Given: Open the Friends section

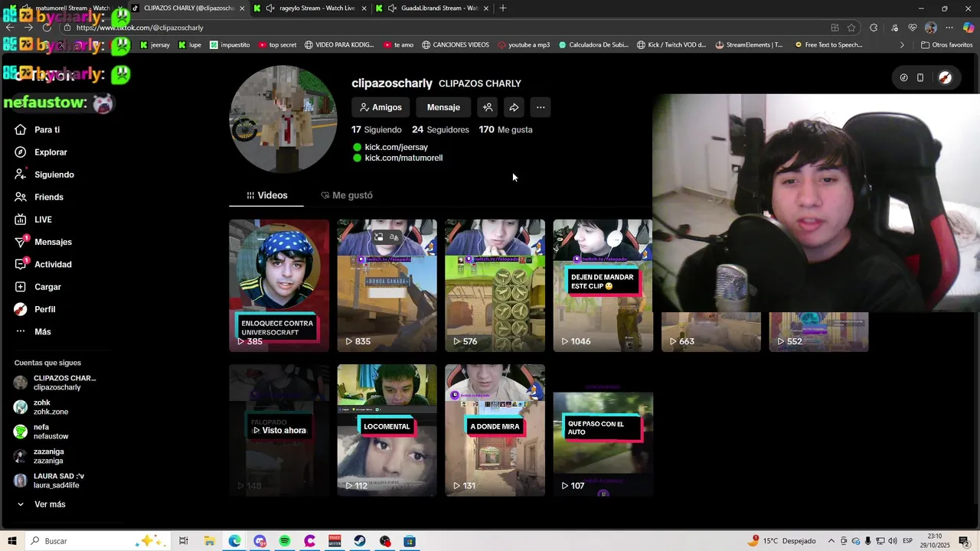Looking at the screenshot, I should [48, 197].
